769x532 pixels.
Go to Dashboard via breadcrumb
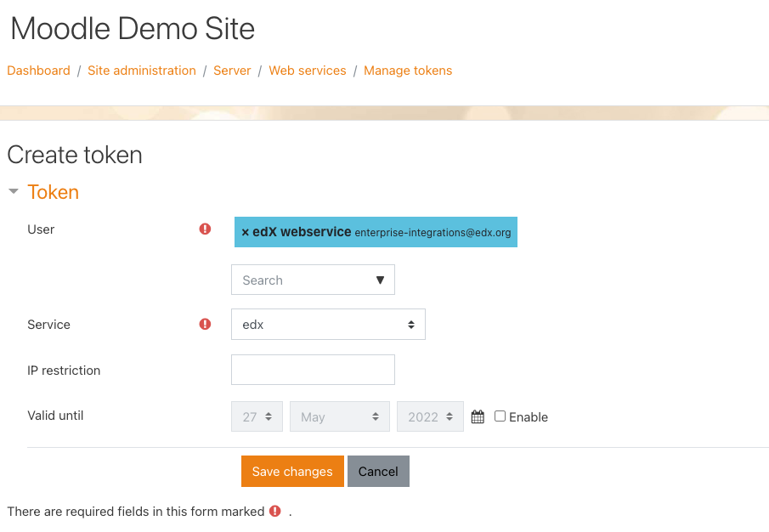(38, 71)
